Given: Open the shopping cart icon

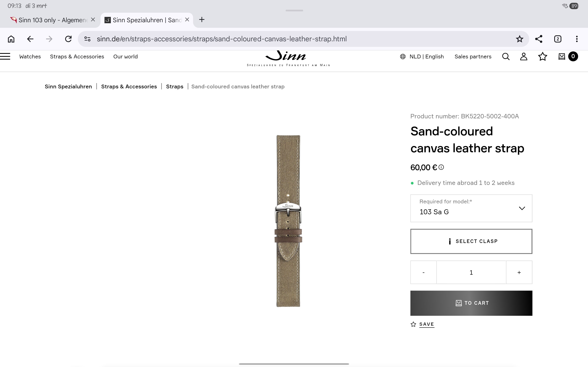Looking at the screenshot, I should coord(562,57).
